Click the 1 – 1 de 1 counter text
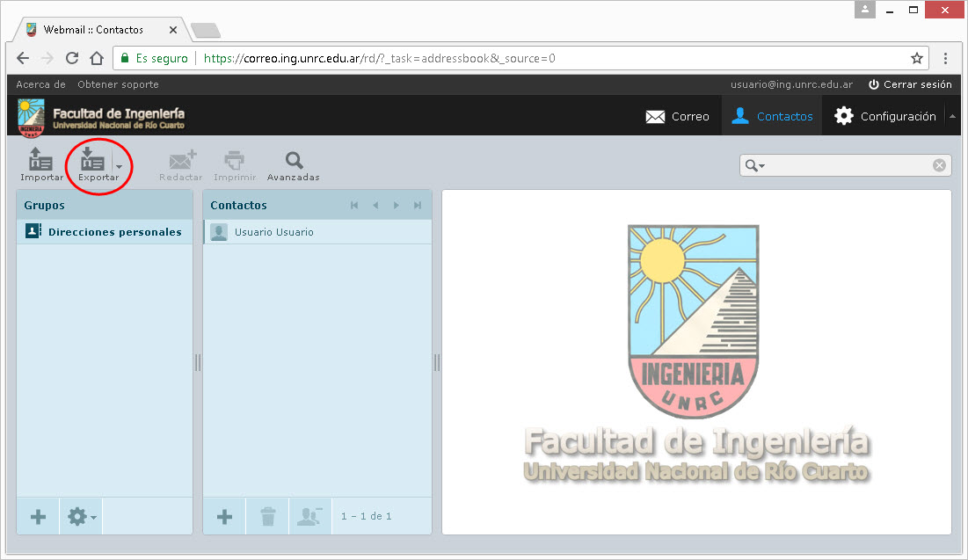The image size is (968, 560). coord(366,516)
